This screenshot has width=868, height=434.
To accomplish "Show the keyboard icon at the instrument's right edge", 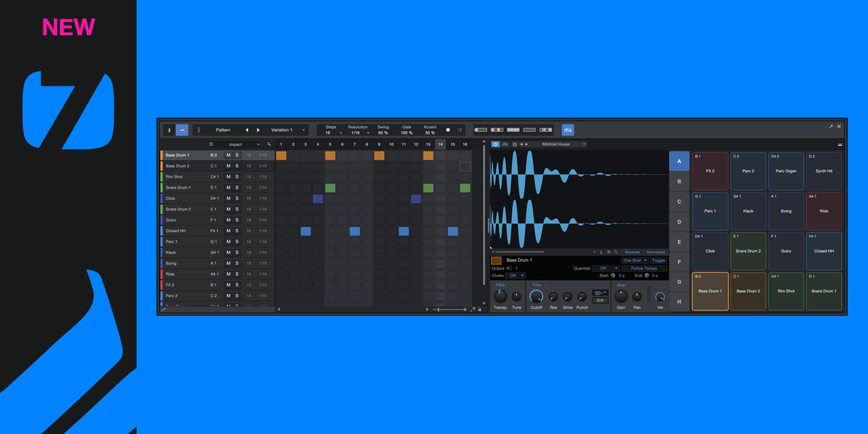I will click(840, 145).
